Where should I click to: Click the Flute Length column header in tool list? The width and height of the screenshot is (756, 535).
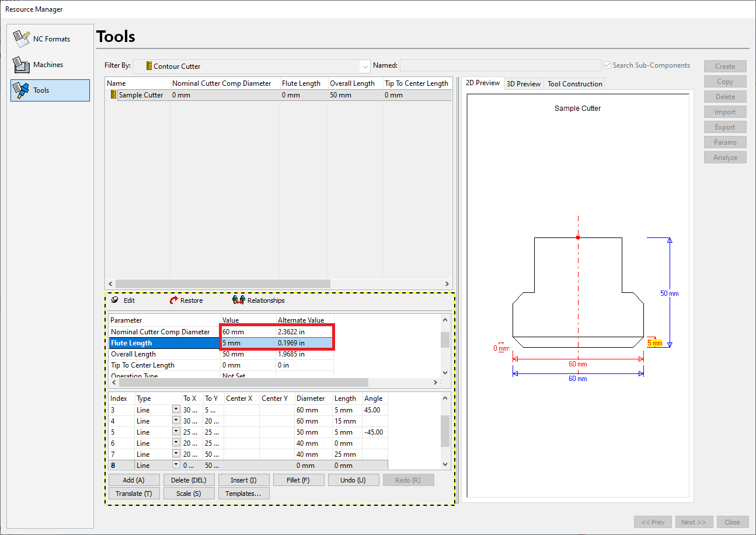[304, 83]
